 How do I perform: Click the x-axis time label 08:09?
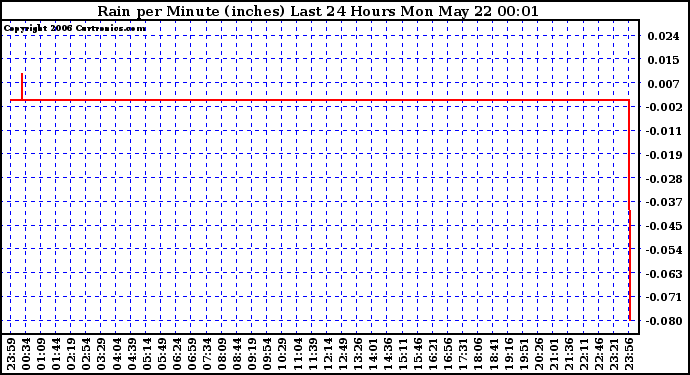click(x=222, y=355)
